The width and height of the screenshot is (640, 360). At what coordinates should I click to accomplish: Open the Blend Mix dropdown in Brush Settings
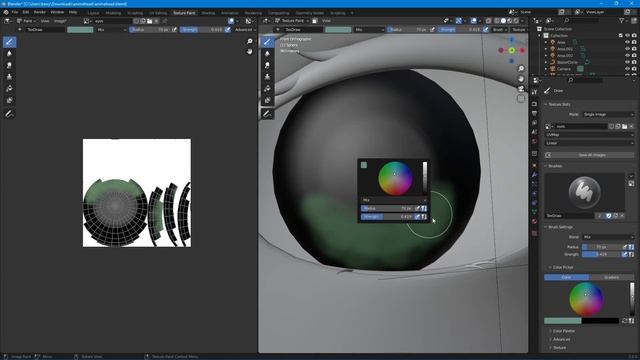608,237
